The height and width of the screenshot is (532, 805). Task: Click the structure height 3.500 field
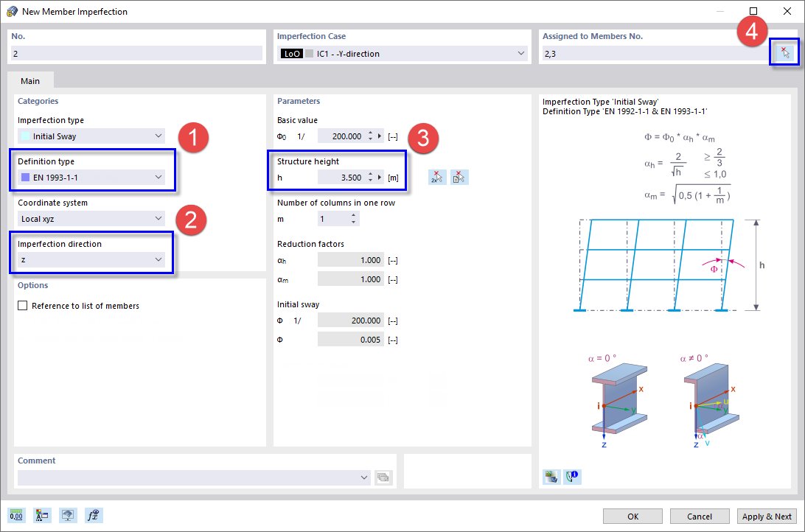click(x=341, y=178)
